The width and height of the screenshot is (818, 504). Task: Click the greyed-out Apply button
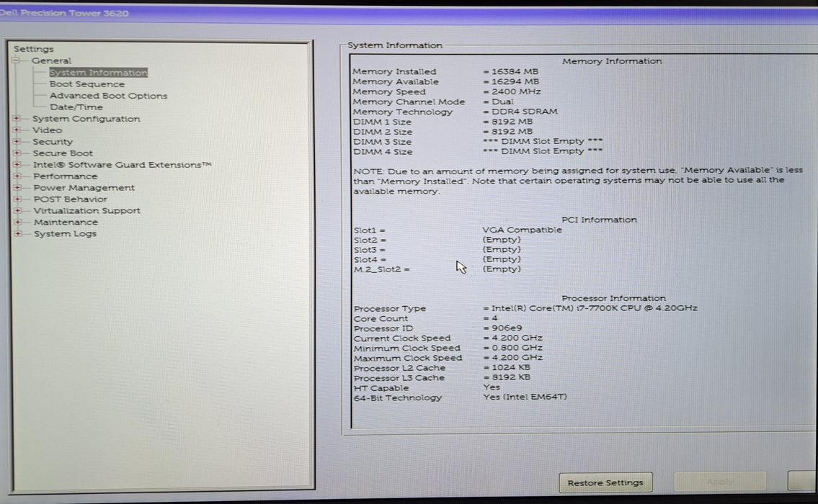(x=720, y=482)
